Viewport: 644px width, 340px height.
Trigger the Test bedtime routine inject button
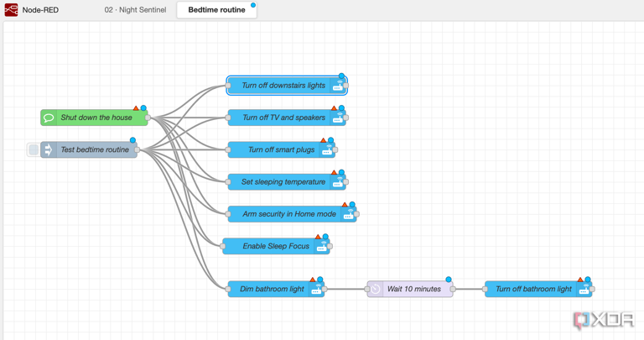[34, 149]
